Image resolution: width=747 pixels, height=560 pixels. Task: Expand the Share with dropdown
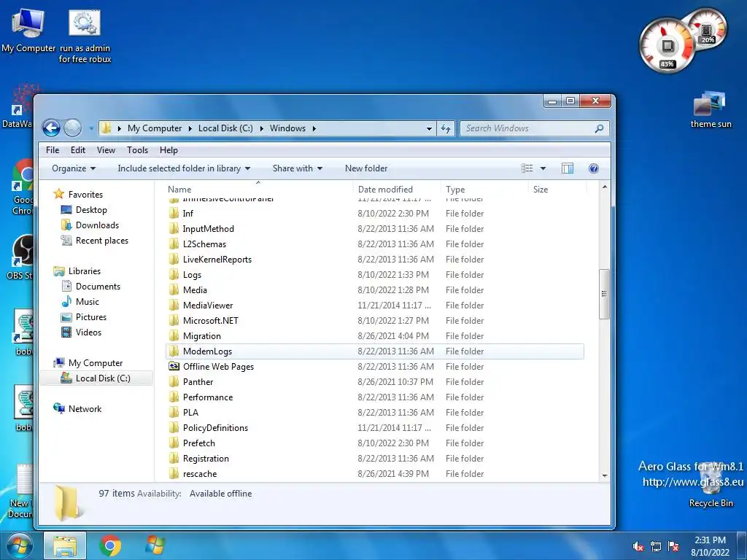pyautogui.click(x=298, y=168)
